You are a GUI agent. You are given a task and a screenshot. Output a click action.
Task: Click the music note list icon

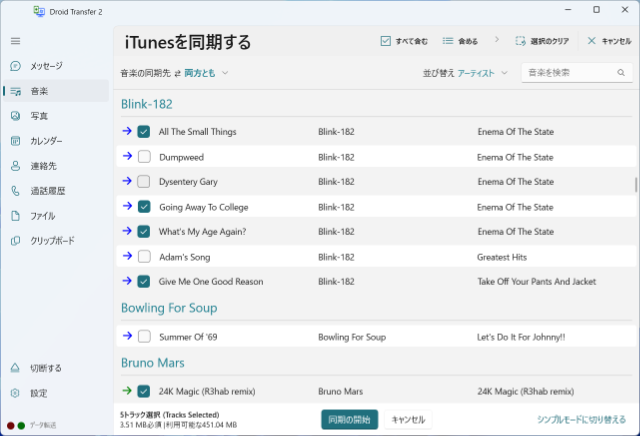[16, 91]
